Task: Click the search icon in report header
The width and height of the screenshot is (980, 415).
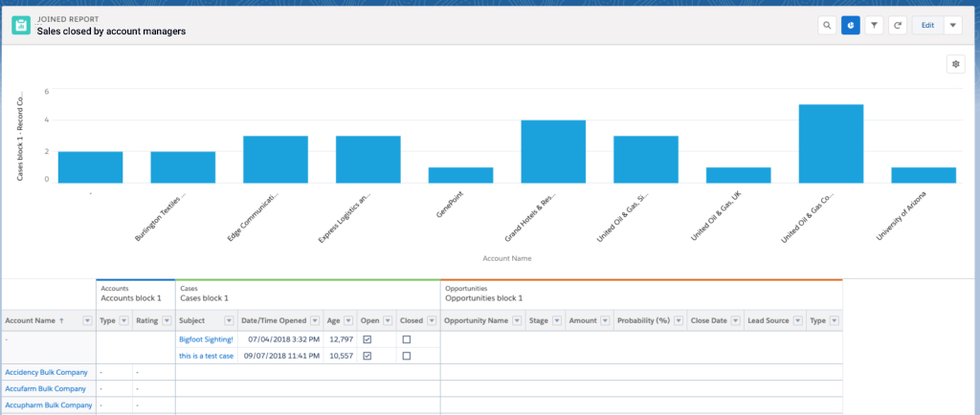Action: click(826, 26)
